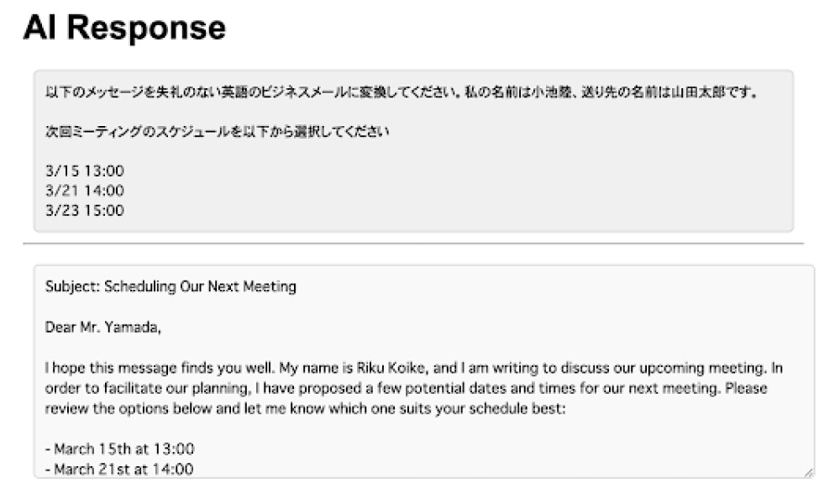
Task: Click the line starting with 'order to facilitate'
Action: tap(406, 388)
